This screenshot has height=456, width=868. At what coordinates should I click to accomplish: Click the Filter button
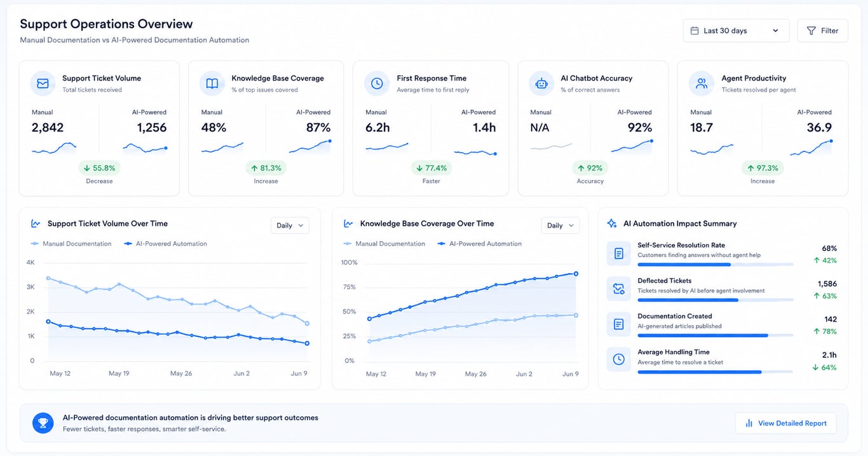click(822, 31)
